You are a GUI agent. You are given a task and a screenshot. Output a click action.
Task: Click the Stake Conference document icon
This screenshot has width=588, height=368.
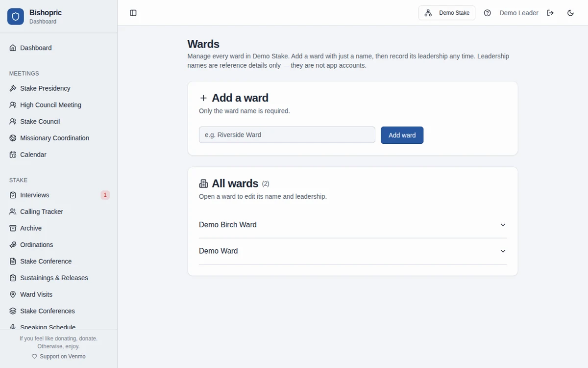[x=13, y=262]
